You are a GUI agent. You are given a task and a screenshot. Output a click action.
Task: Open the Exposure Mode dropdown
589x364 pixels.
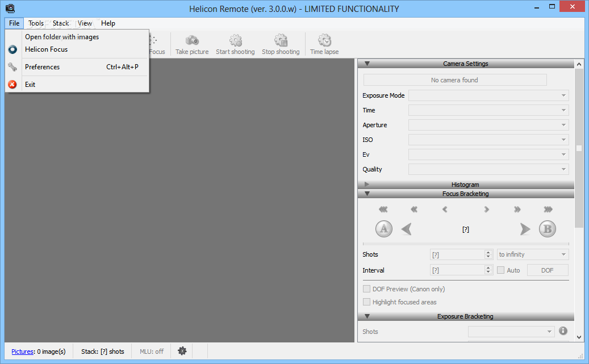click(x=488, y=95)
